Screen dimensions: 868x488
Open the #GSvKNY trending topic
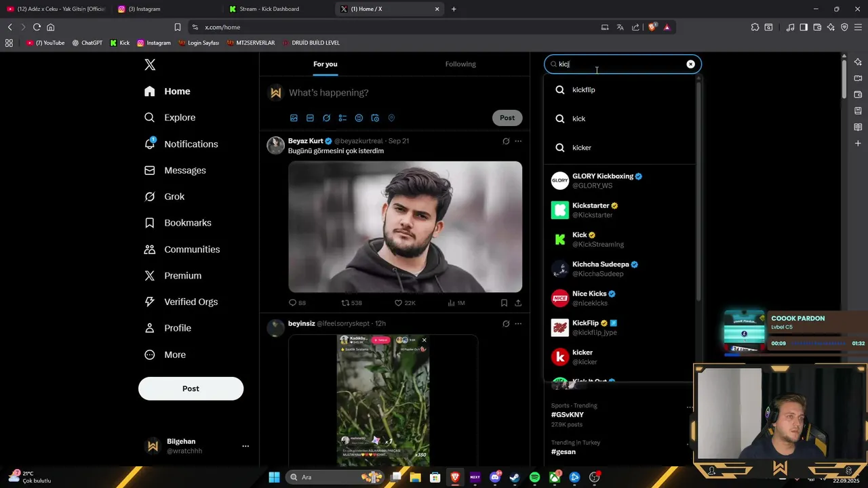(x=568, y=415)
